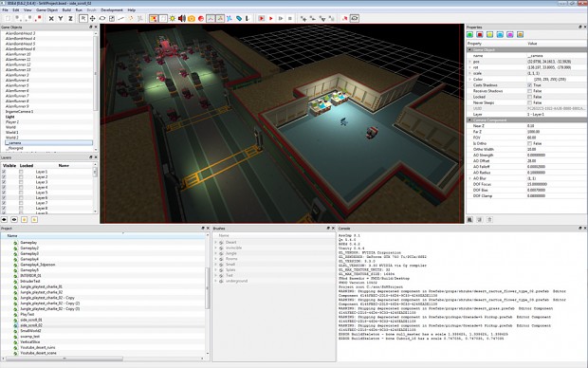Click the filled eye icon below Layers
The image size is (588, 368).
4,220
